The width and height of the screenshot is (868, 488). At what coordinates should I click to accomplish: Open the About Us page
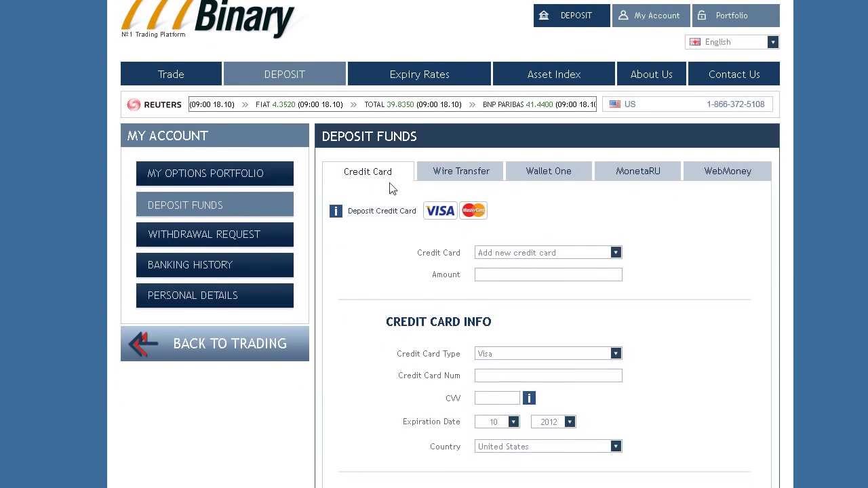click(x=651, y=74)
